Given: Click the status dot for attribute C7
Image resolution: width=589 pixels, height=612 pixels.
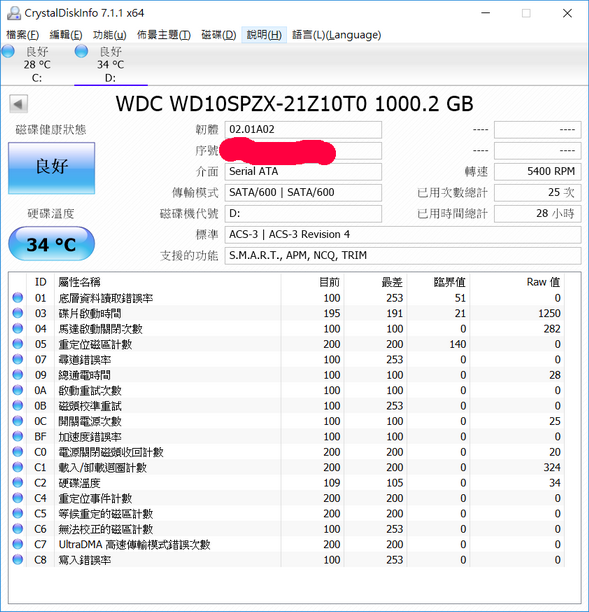Looking at the screenshot, I should click(18, 544).
